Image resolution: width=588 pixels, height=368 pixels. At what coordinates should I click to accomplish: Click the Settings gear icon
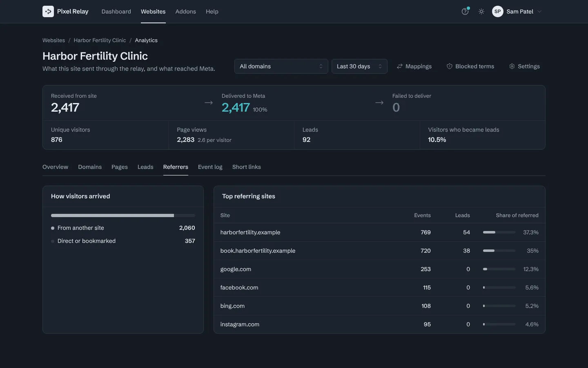(512, 66)
